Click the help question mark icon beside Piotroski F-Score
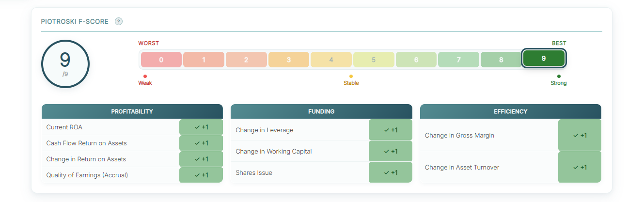The width and height of the screenshot is (644, 202). tap(119, 21)
